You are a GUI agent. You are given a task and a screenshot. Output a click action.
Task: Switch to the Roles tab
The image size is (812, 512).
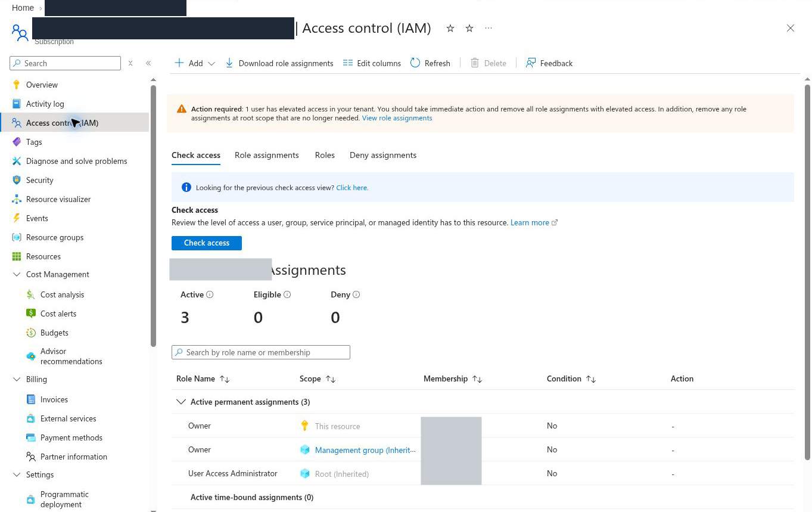tap(325, 155)
